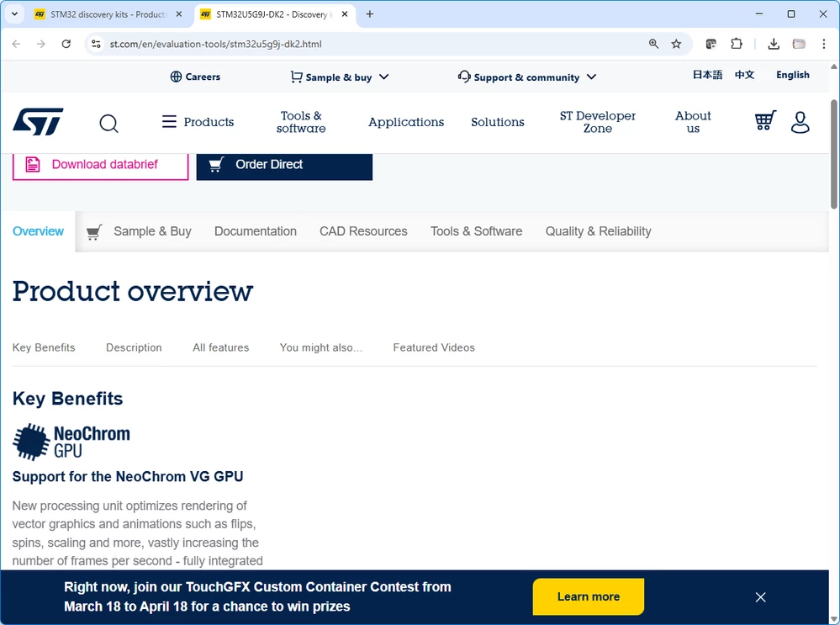Jump to Key Benefits section link
The width and height of the screenshot is (840, 625).
(x=44, y=347)
